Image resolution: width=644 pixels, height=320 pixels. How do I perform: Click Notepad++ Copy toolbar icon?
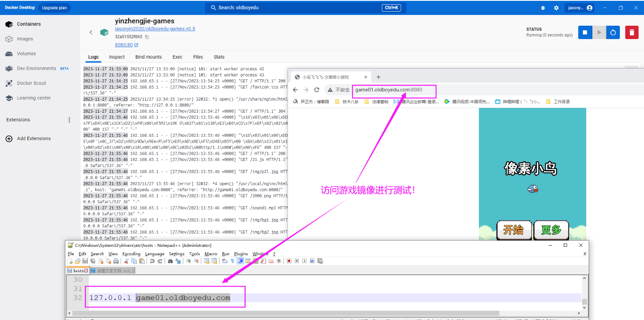click(134, 261)
